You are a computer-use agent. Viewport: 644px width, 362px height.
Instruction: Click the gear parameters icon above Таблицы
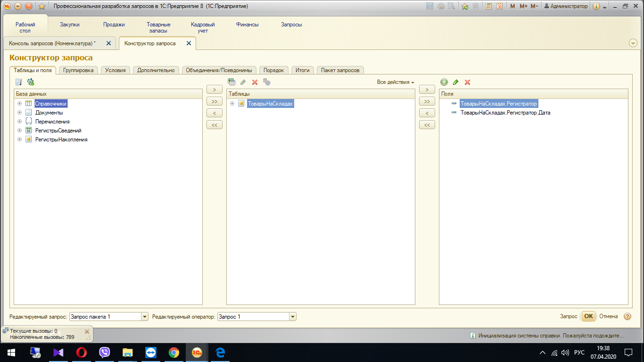click(267, 82)
